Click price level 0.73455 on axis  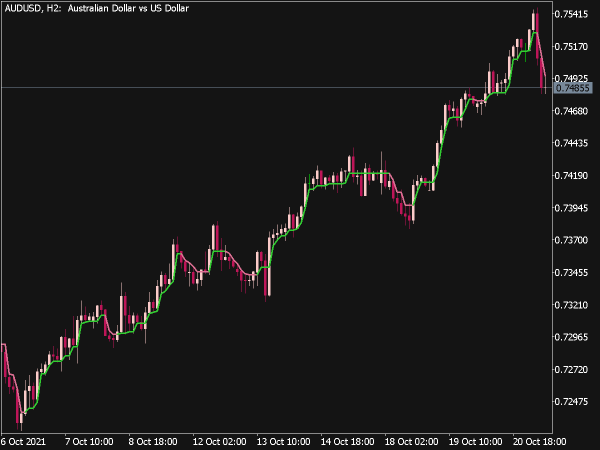571,272
